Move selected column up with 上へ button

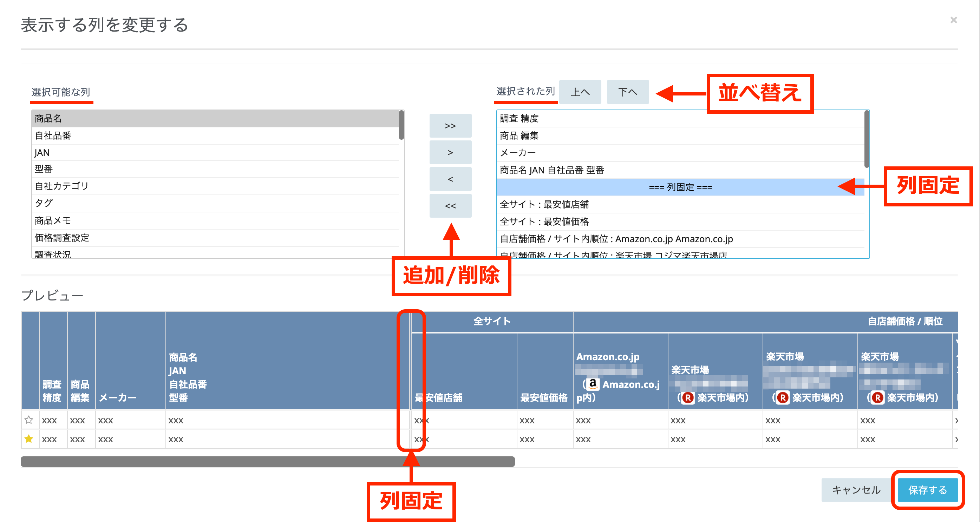tap(580, 92)
